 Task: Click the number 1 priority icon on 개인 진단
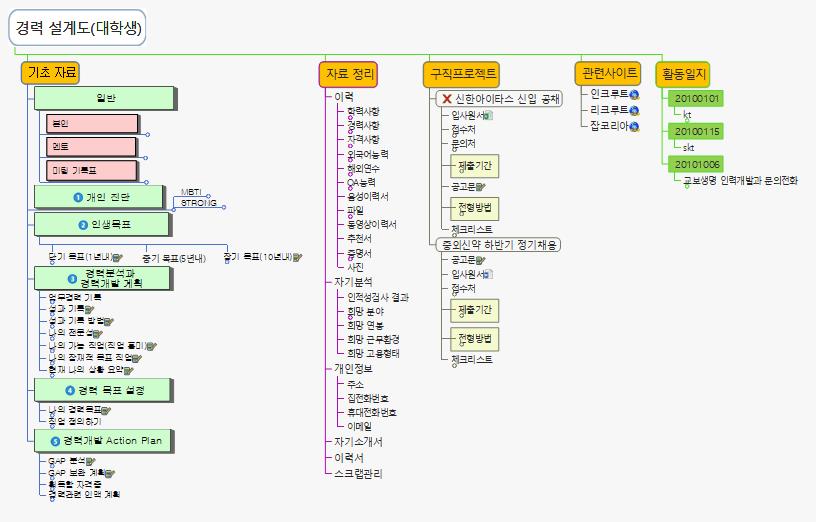tap(78, 196)
